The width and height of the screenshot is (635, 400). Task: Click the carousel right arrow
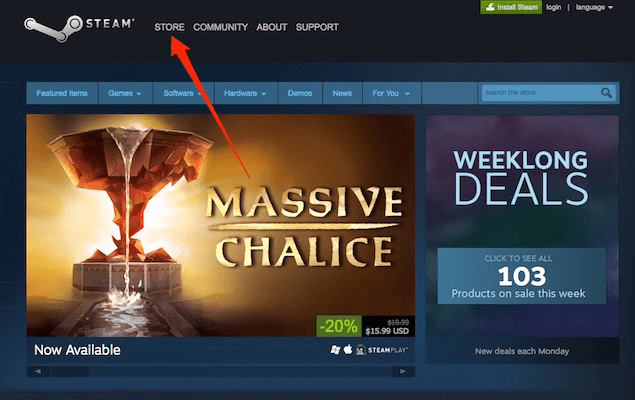(403, 371)
